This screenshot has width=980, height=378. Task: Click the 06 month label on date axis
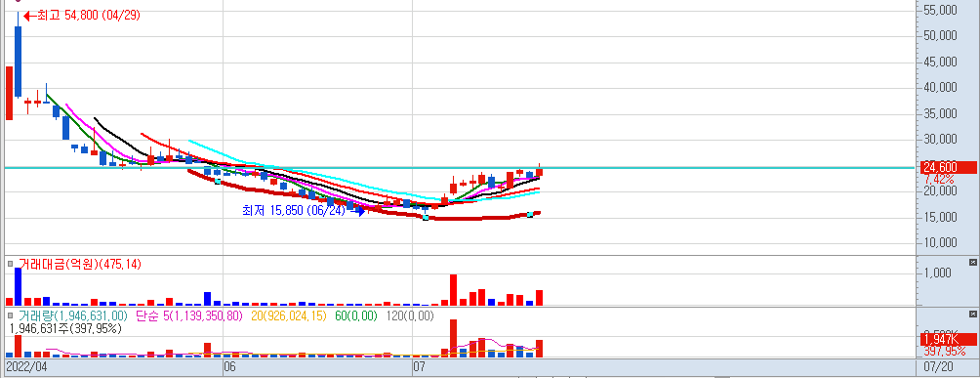tap(230, 366)
